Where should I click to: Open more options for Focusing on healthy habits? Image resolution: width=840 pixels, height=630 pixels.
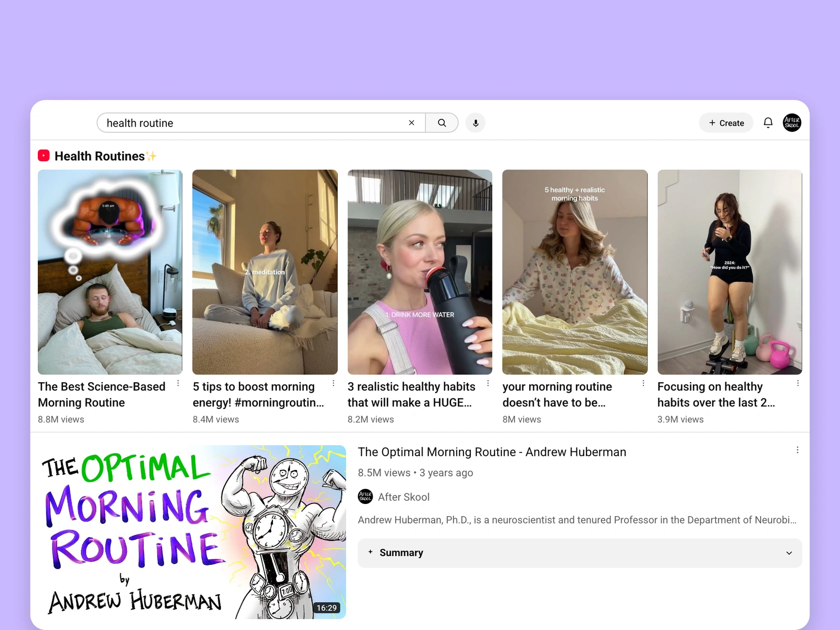tap(798, 383)
